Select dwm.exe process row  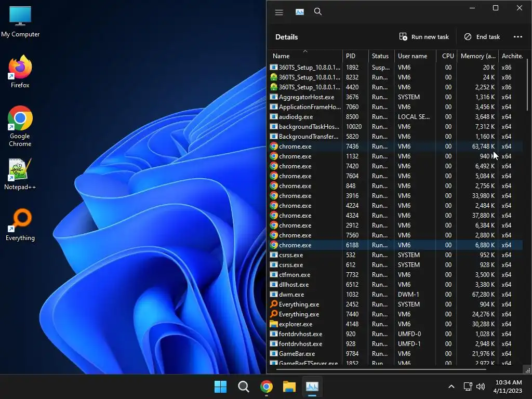(395, 294)
